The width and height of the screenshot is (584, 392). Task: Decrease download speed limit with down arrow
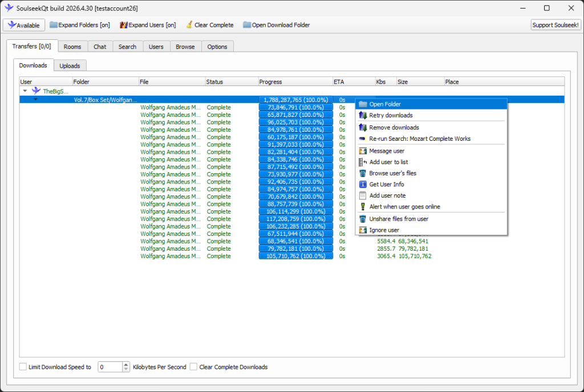pos(126,369)
